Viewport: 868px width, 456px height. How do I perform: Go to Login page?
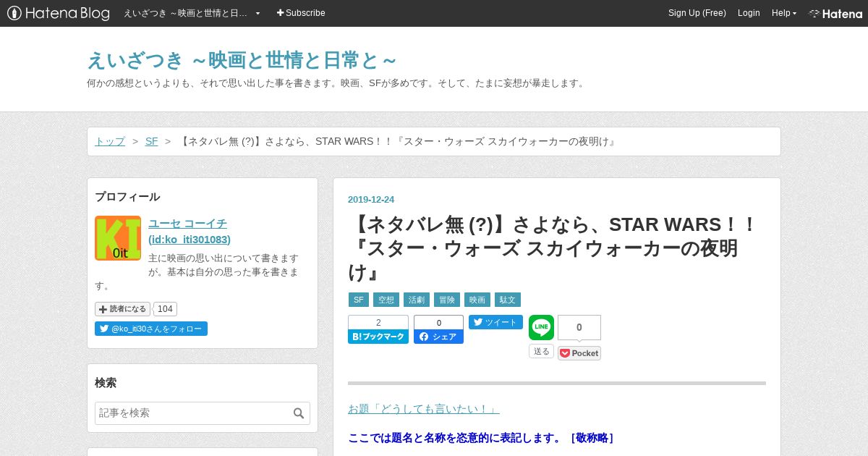click(x=749, y=13)
